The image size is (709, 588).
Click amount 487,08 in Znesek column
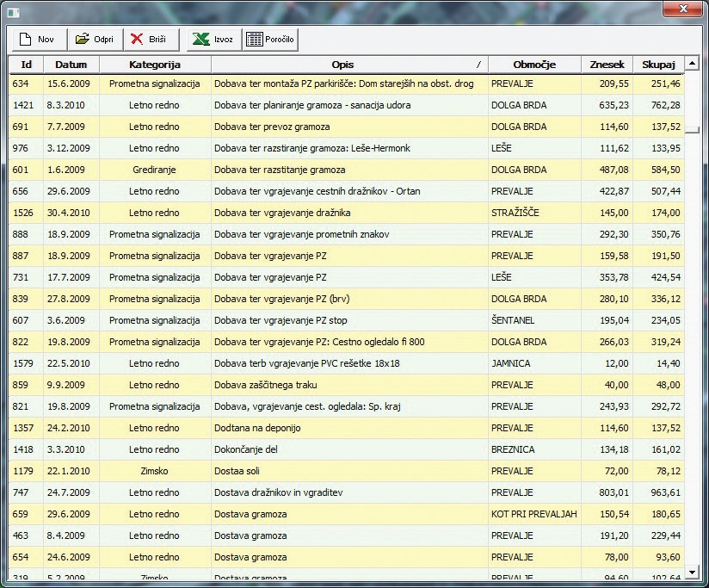pos(614,170)
